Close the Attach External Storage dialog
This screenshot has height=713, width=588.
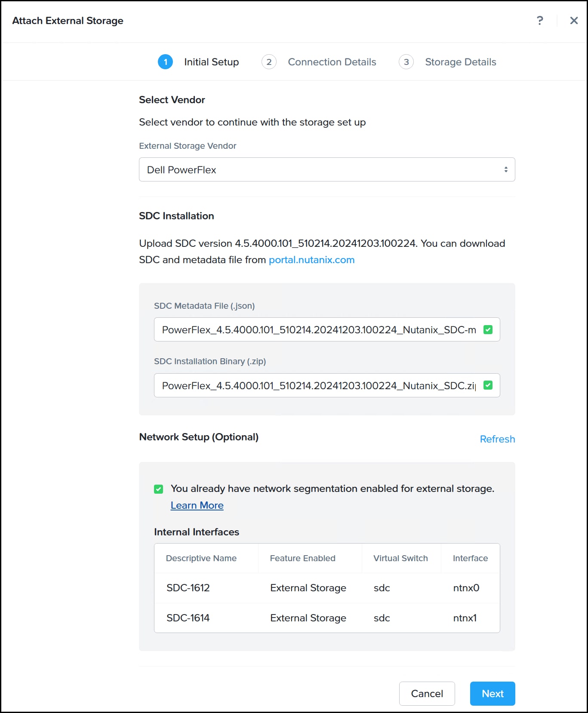[x=574, y=20]
